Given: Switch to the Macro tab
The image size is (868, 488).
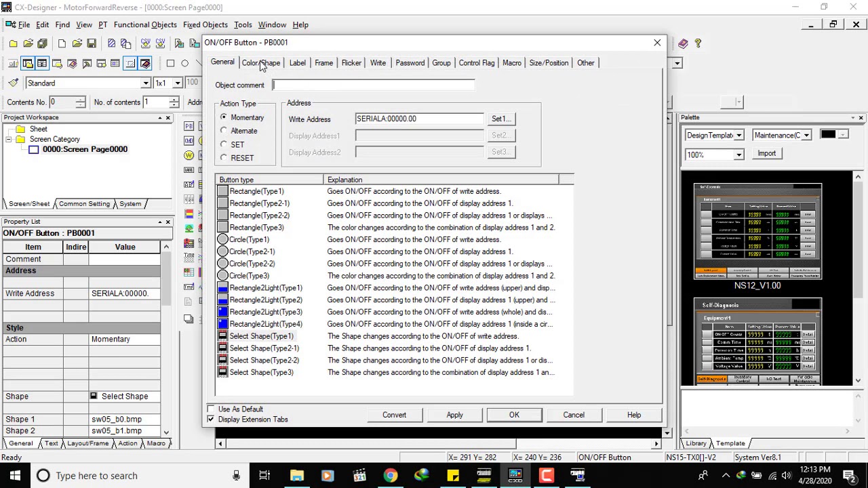Looking at the screenshot, I should 512,63.
